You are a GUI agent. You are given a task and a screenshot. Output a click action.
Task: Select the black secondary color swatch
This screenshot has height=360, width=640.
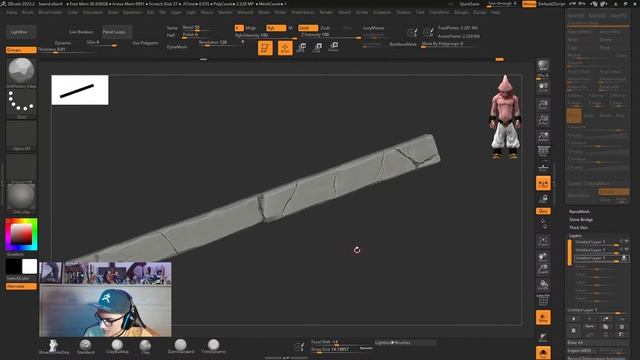pos(13,267)
